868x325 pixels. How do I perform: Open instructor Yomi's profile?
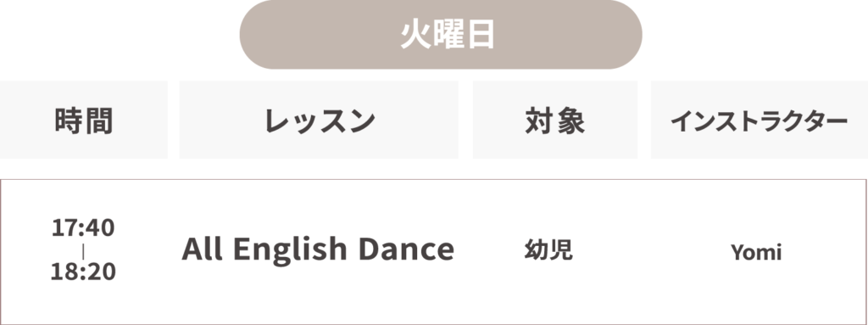click(x=755, y=253)
